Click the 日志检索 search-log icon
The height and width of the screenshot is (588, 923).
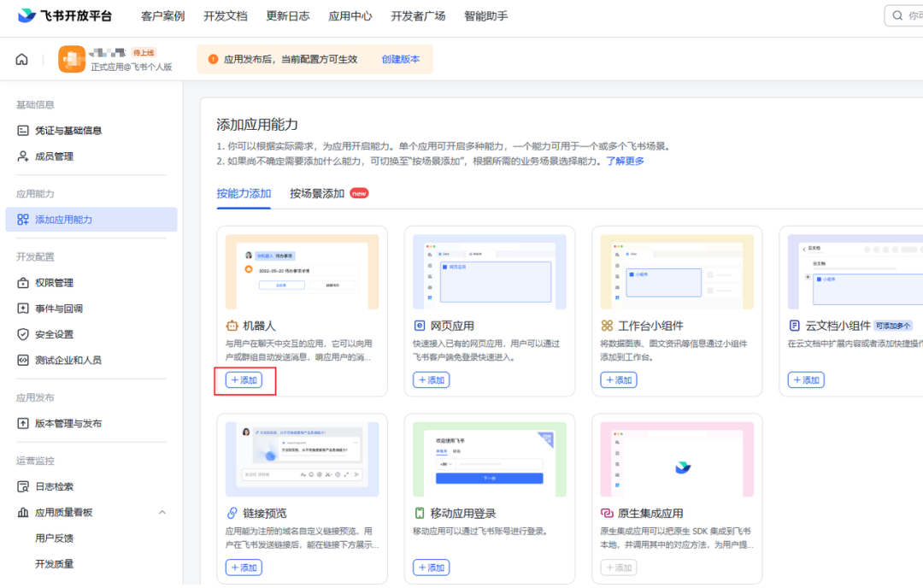23,486
